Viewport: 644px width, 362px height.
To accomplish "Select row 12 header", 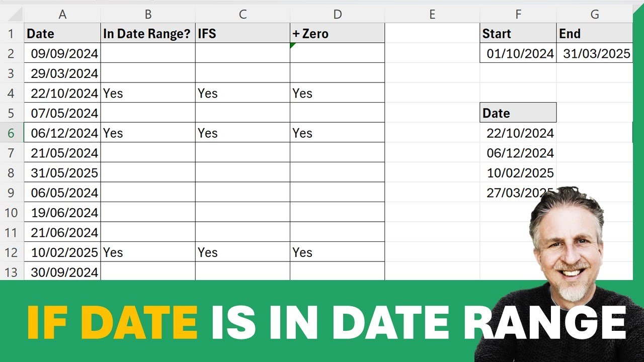I will pyautogui.click(x=12, y=252).
